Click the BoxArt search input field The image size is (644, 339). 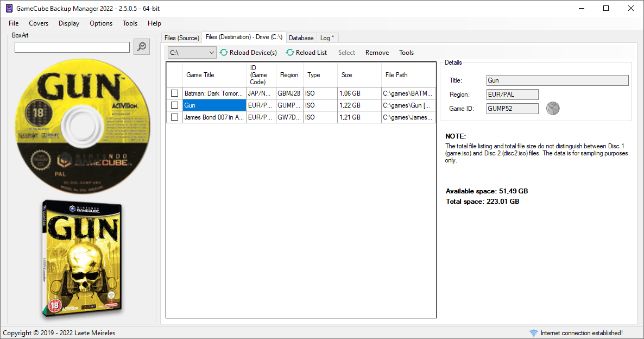(72, 47)
